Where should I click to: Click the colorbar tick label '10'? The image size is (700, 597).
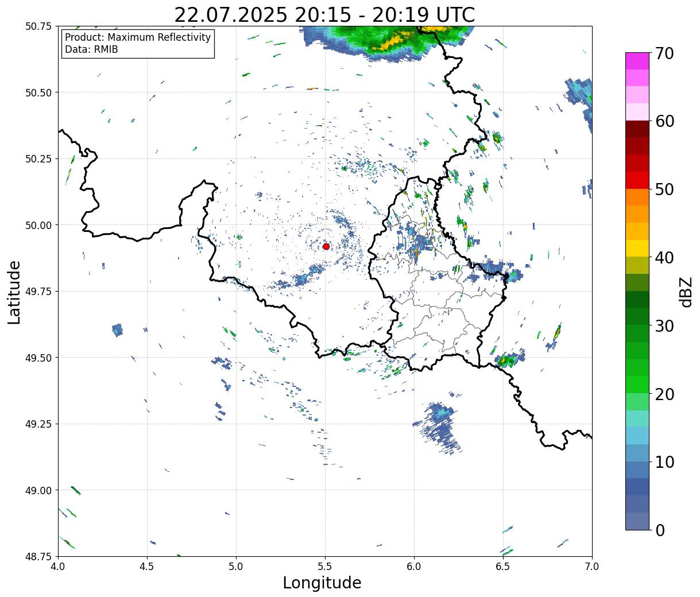664,462
